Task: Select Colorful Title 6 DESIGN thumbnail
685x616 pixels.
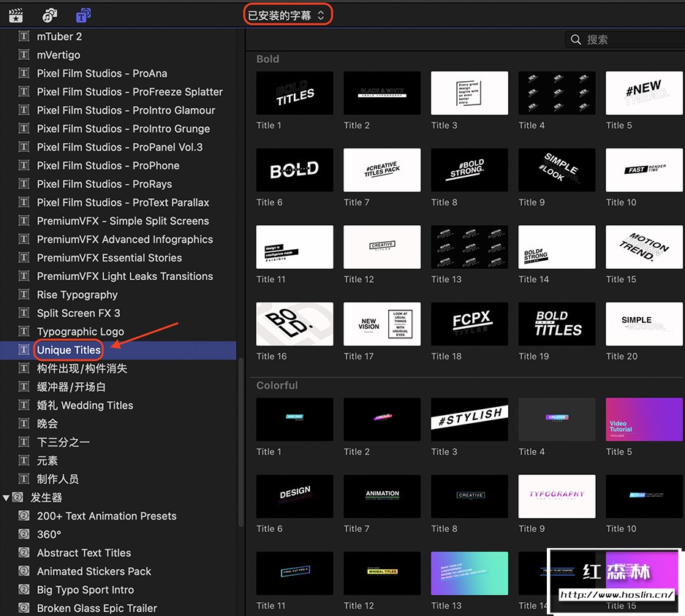Action: click(x=295, y=496)
